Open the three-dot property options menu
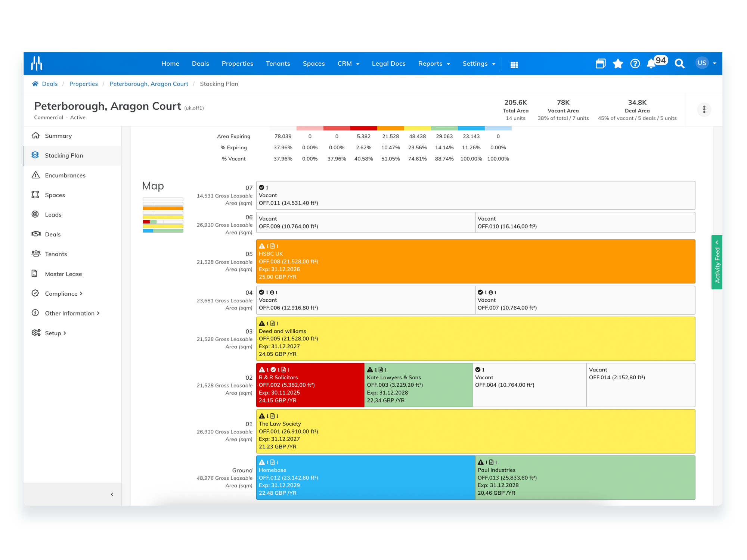 coord(704,109)
